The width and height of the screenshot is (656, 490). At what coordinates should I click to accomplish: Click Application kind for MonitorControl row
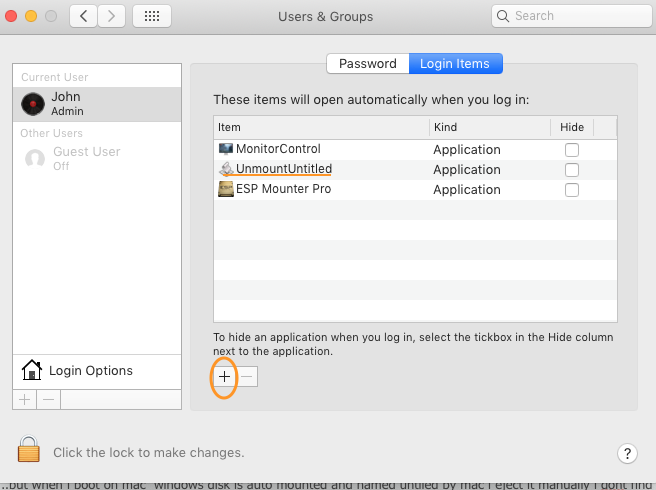[x=467, y=150]
